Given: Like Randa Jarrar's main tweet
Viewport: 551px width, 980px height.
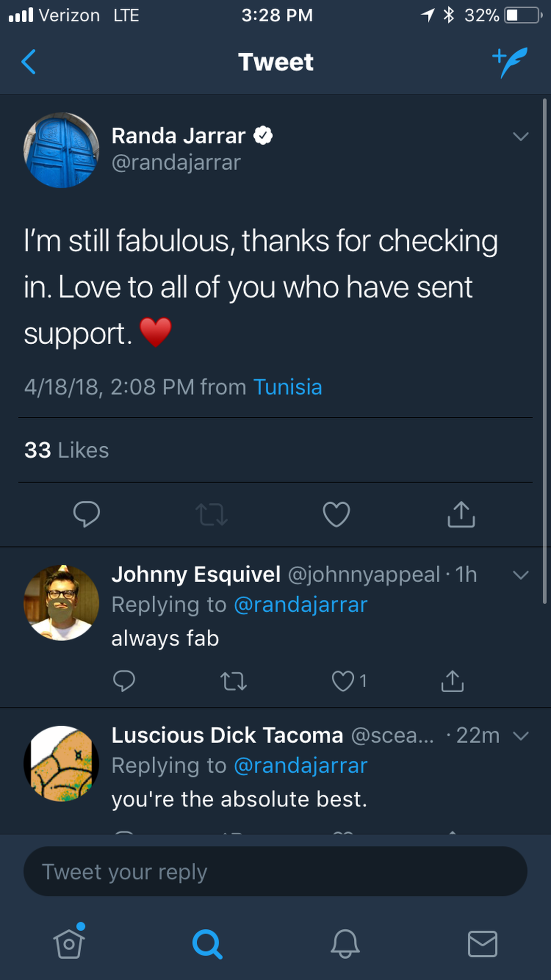Looking at the screenshot, I should (336, 514).
